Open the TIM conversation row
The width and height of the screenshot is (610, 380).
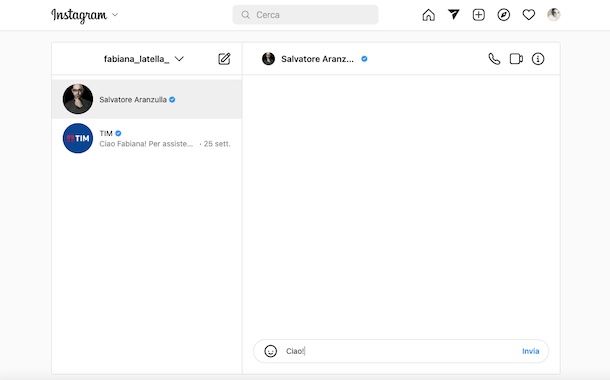(147, 138)
